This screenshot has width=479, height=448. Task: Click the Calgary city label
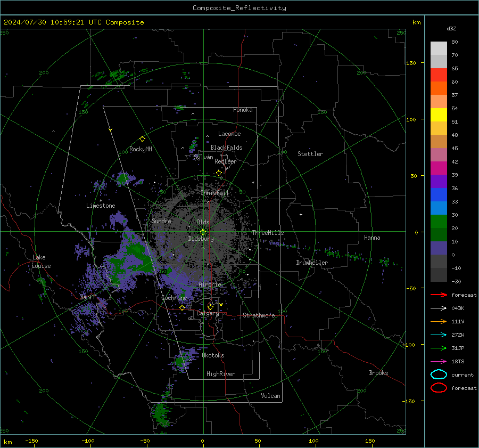(x=208, y=313)
